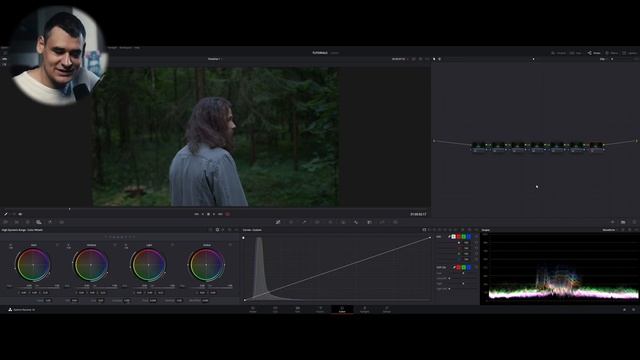Click the Light zone color wheel center
Viewport: 640px width, 360px height.
click(x=149, y=265)
